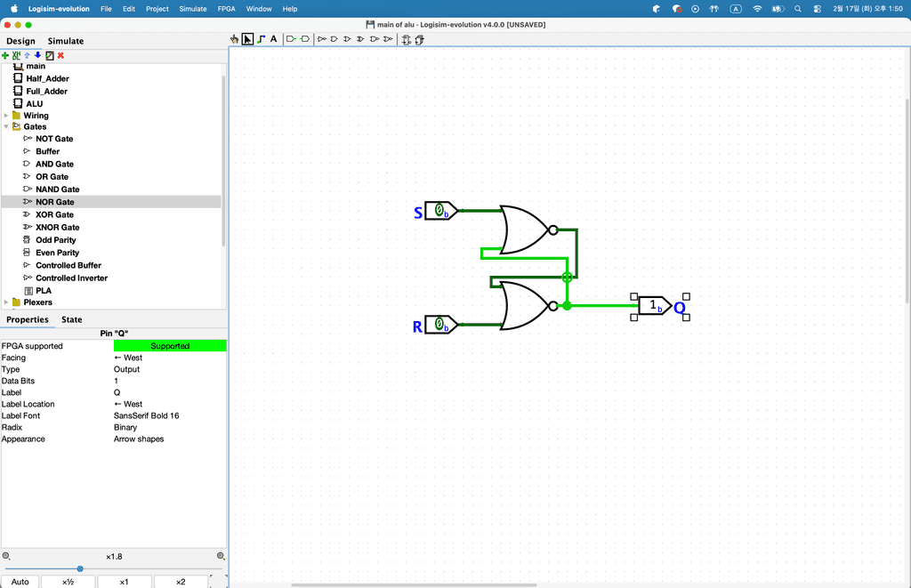Open the Simulate menu in menu bar
This screenshot has height=588, width=911.
tap(192, 9)
